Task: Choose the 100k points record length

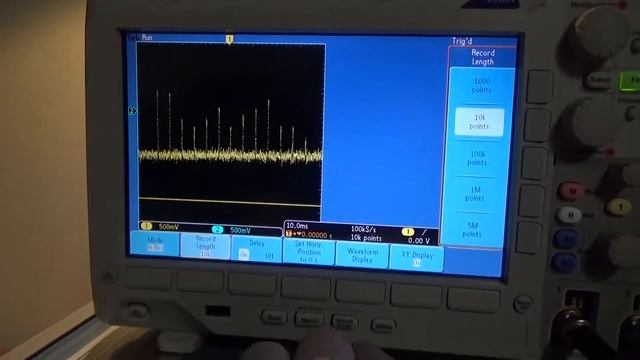Action: pos(477,158)
